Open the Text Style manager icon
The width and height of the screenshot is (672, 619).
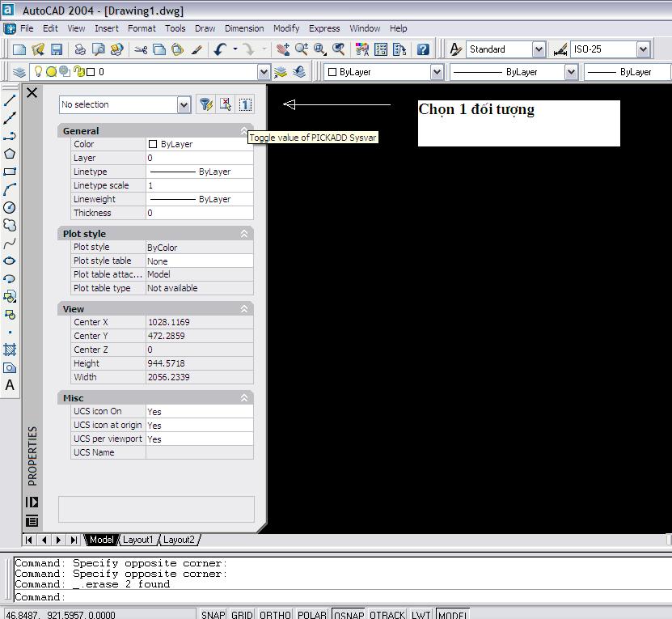tap(455, 49)
